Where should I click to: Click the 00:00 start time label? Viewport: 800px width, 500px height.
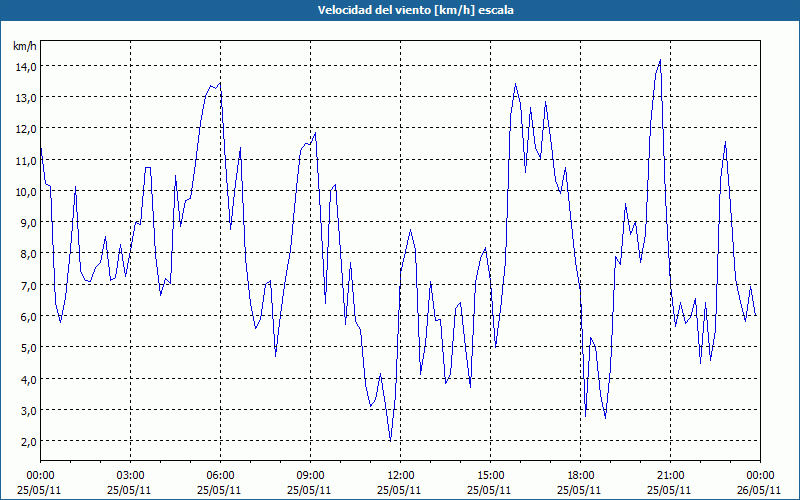pyautogui.click(x=40, y=476)
